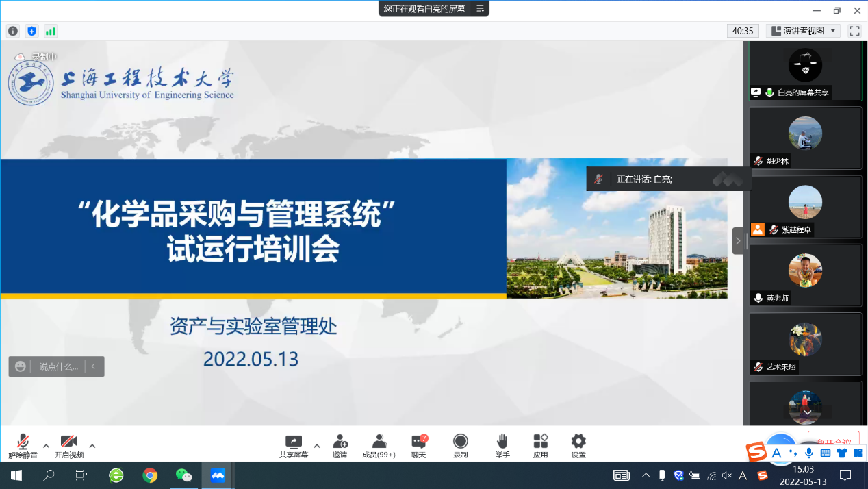Screen dimensions: 868x489
Task: Click the meeting info icon
Action: tap(13, 31)
